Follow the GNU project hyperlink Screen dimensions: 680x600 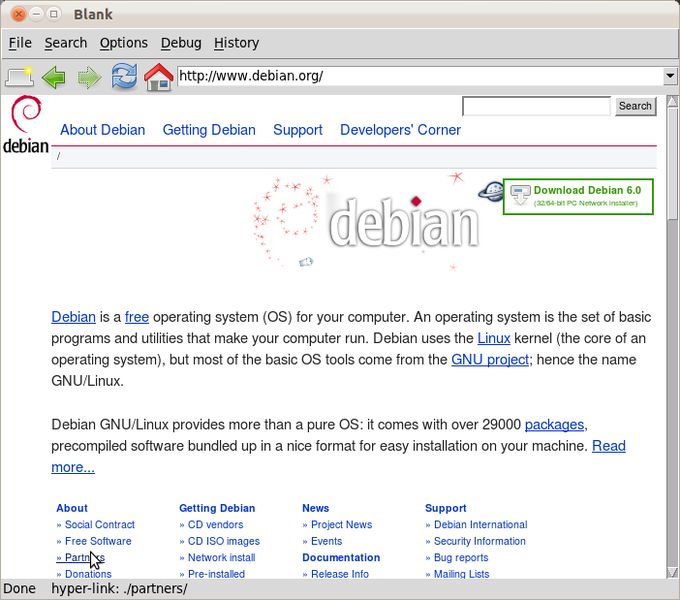[x=490, y=359]
